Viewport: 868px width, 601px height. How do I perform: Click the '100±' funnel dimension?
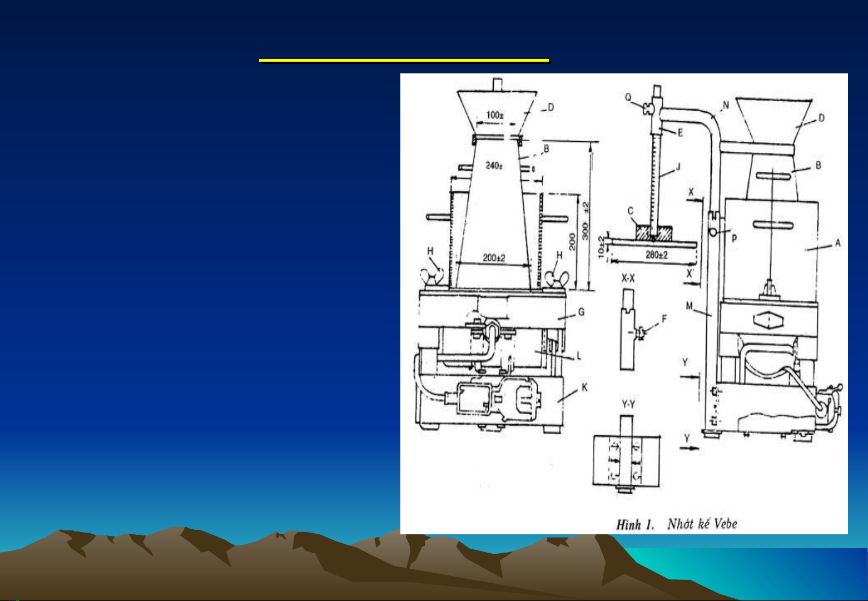click(494, 115)
